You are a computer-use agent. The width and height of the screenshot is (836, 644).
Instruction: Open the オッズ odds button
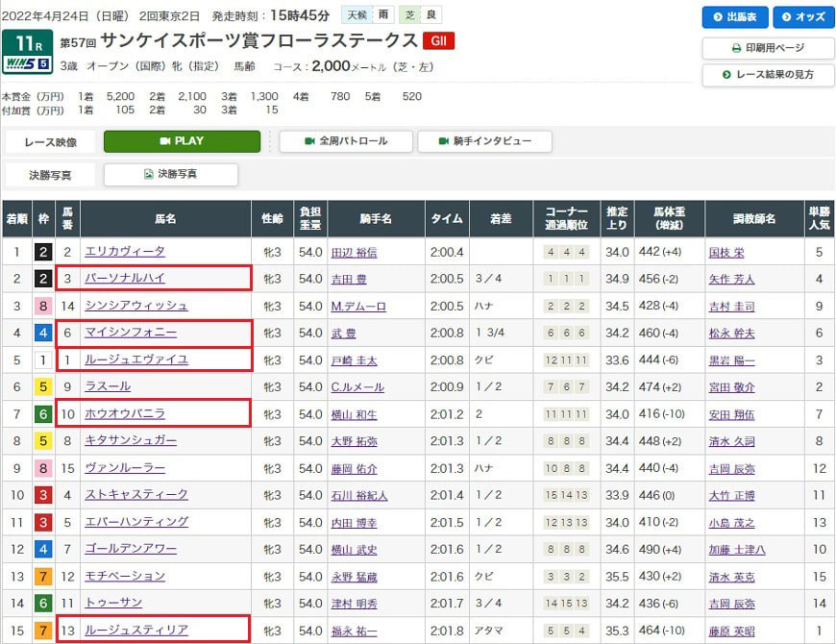click(x=803, y=17)
